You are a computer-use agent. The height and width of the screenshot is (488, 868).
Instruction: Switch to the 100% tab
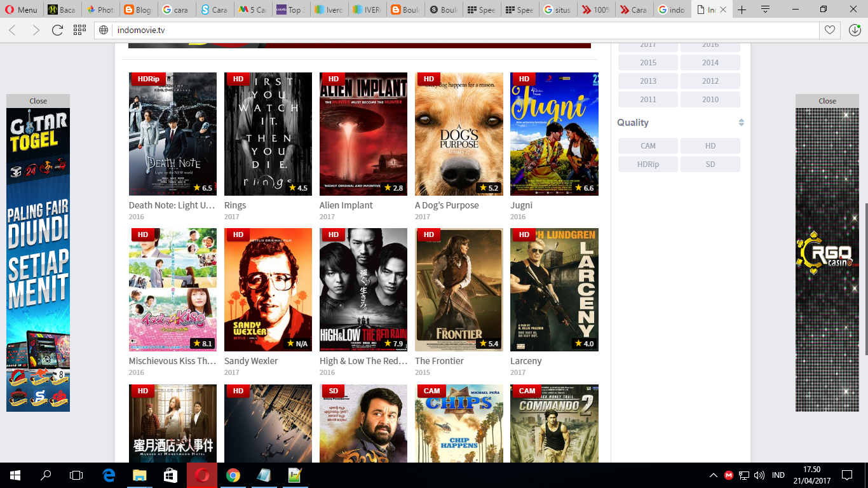click(x=596, y=10)
